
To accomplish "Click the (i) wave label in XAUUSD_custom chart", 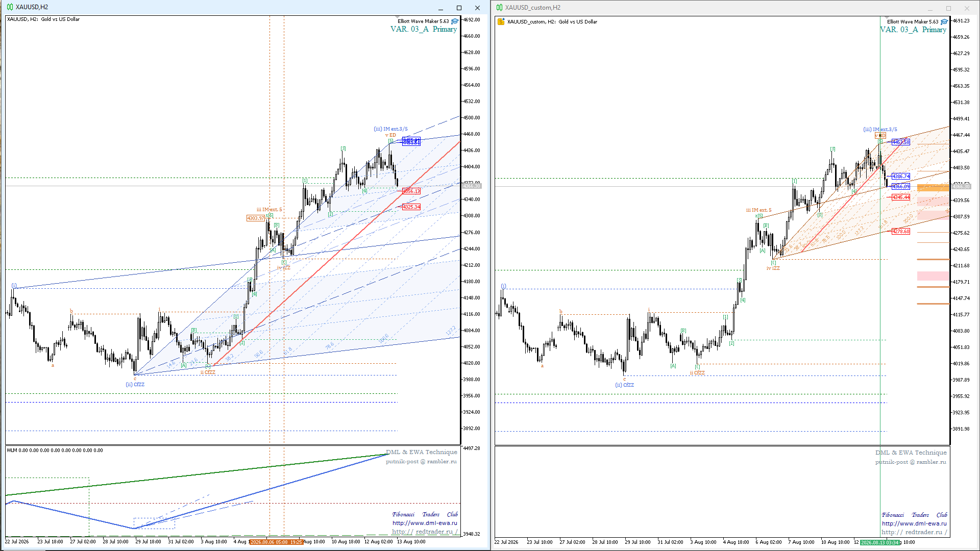I will (x=503, y=286).
